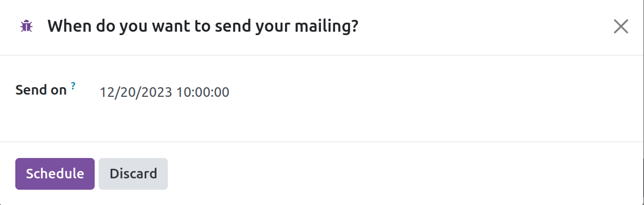Click the 10:00:00 time portion of field
The image size is (644, 205).
click(203, 92)
